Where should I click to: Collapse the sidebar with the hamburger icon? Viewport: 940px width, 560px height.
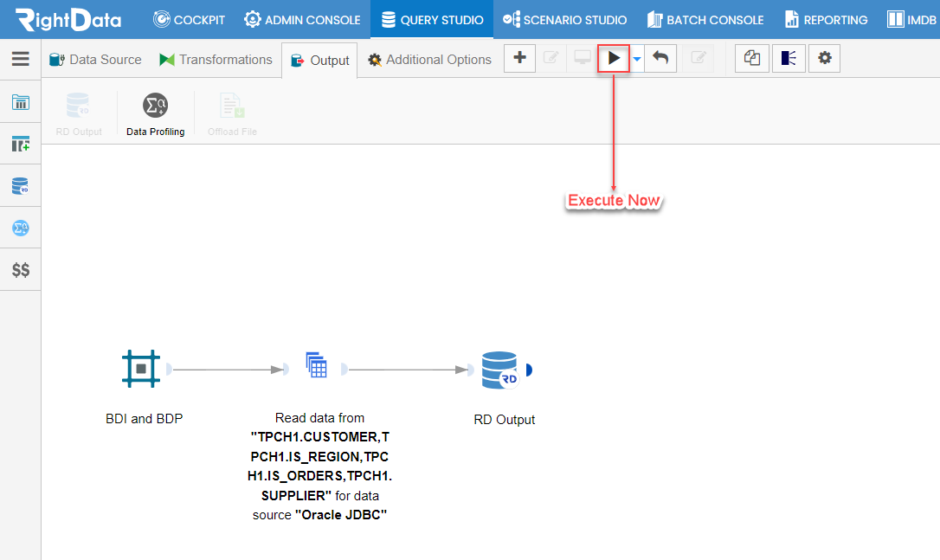click(x=21, y=59)
